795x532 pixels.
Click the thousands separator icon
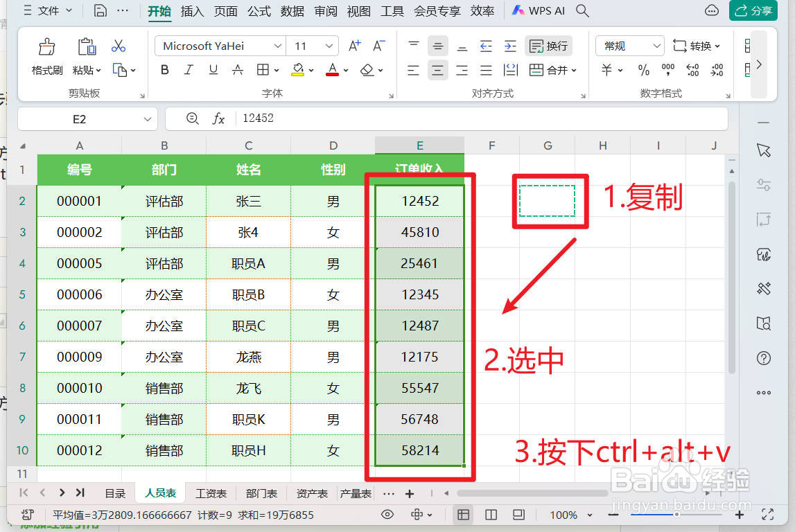click(667, 69)
